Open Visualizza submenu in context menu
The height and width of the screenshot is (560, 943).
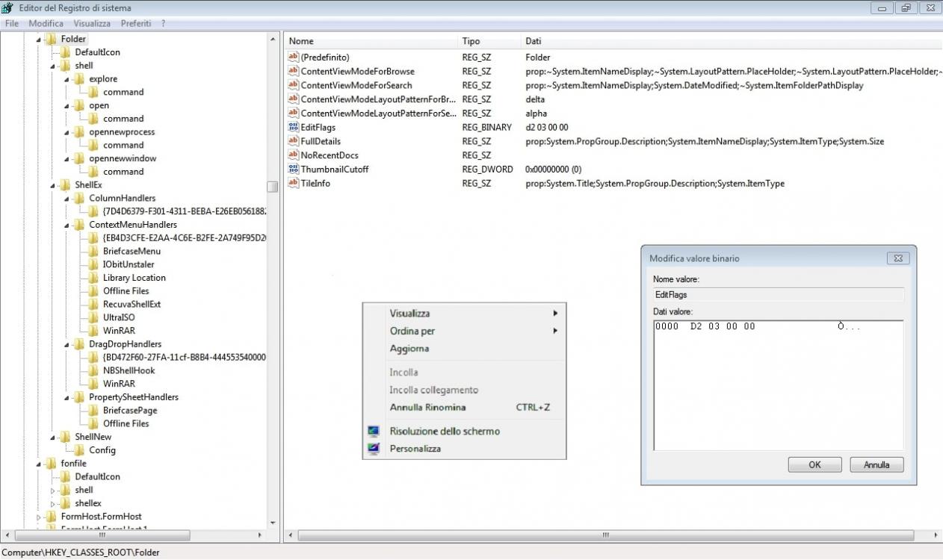(464, 314)
